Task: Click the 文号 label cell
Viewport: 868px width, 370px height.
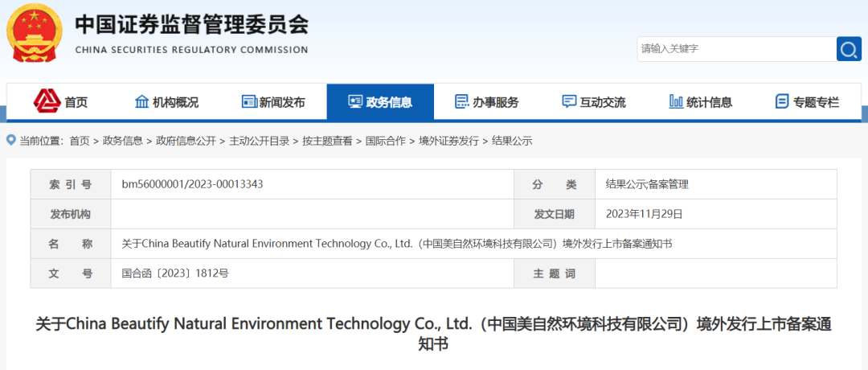Action: click(71, 273)
